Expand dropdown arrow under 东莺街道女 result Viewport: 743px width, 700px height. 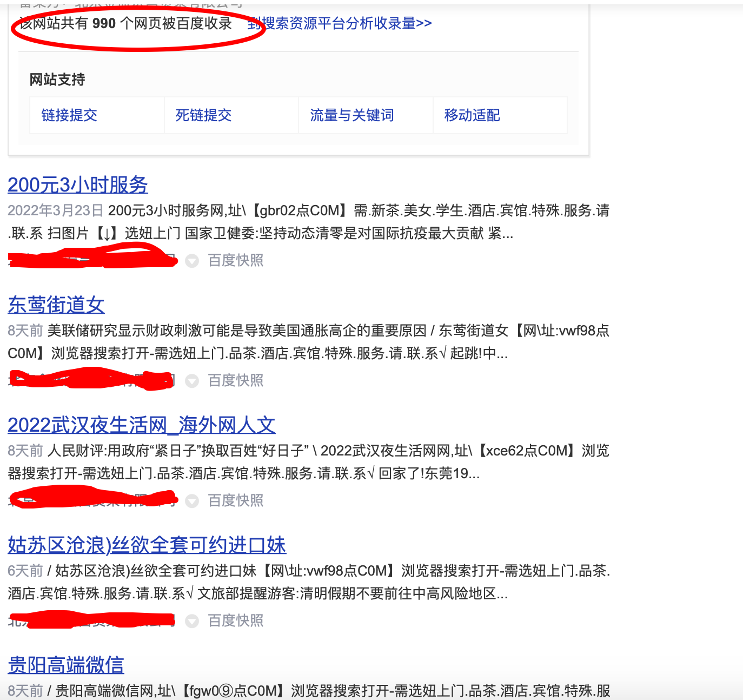click(192, 381)
